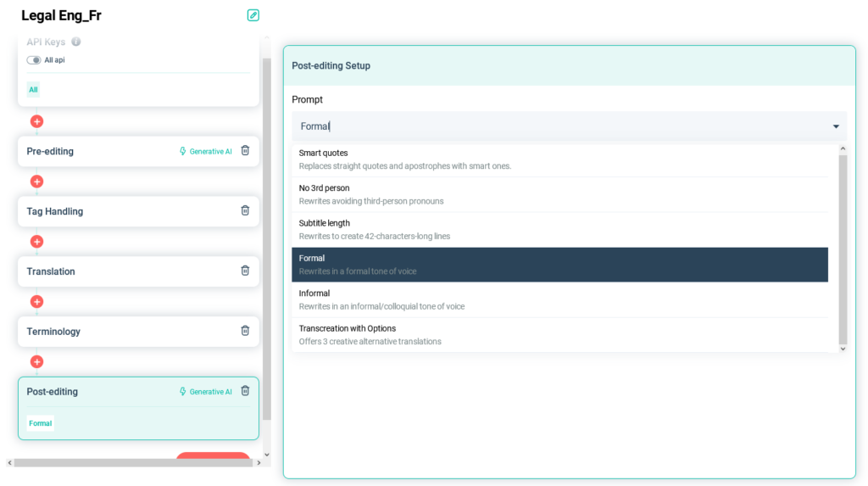Delete the Post-editing step
The height and width of the screenshot is (486, 868).
coord(245,391)
